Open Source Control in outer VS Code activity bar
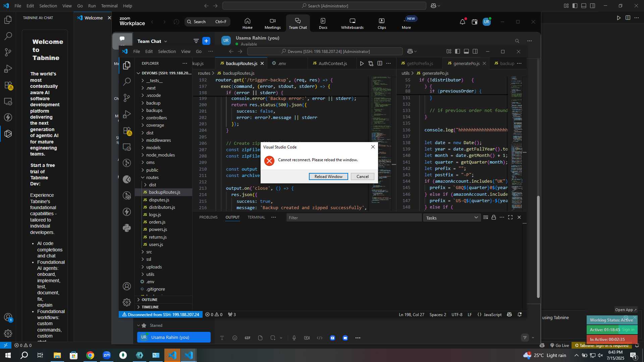 click(x=8, y=52)
